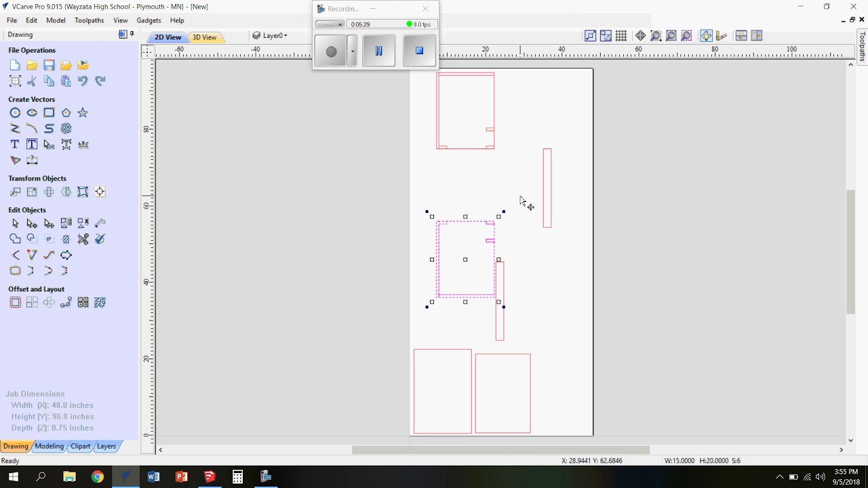The image size is (868, 488).
Task: Open the Rotate Objects tool
Action: coord(49,192)
